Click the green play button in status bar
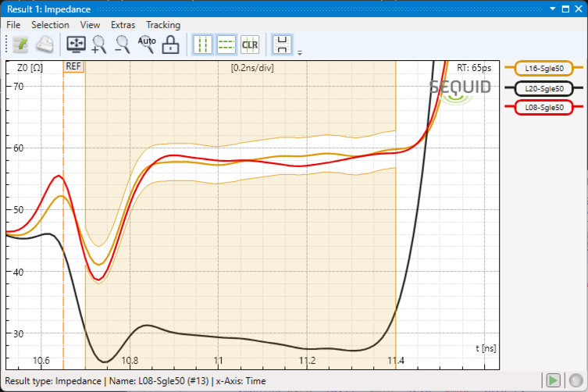Screen dimensions: 588x392 (x=554, y=380)
